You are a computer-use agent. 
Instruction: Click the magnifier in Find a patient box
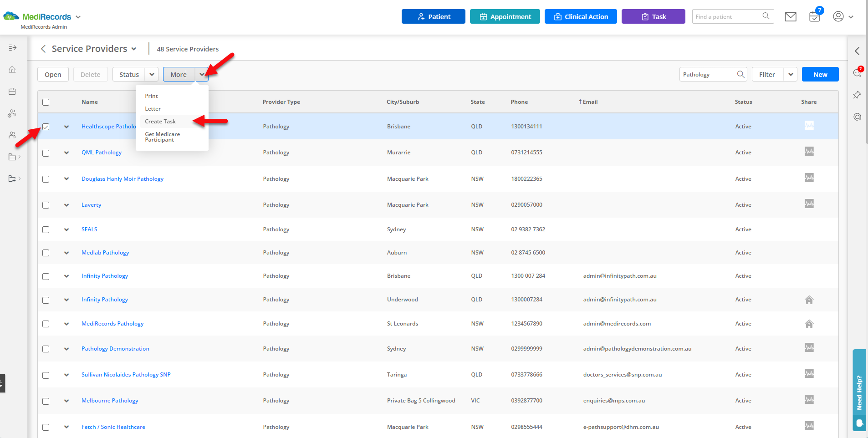pos(766,16)
